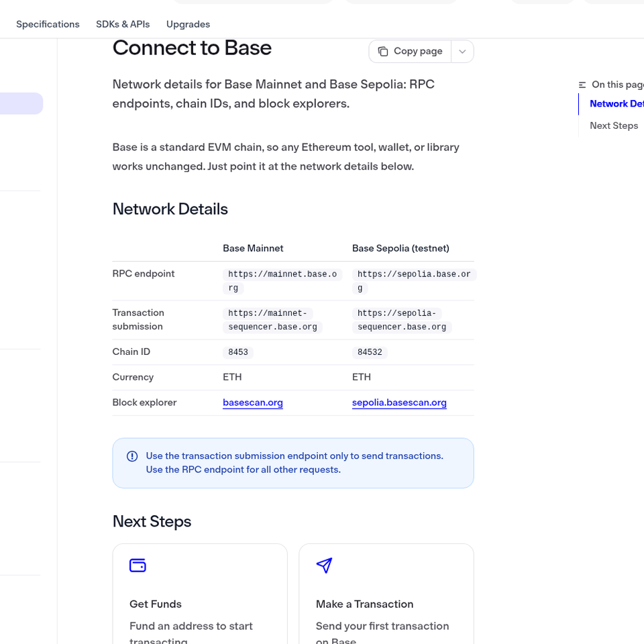Open the basescan.org block explorer link
The image size is (644, 644).
(253, 402)
